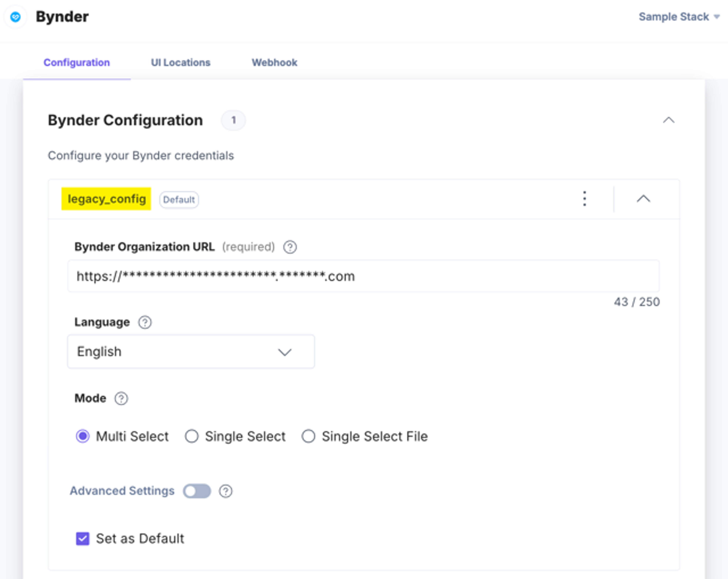This screenshot has height=579, width=728.
Task: Switch to the Configuration tab
Action: (77, 62)
